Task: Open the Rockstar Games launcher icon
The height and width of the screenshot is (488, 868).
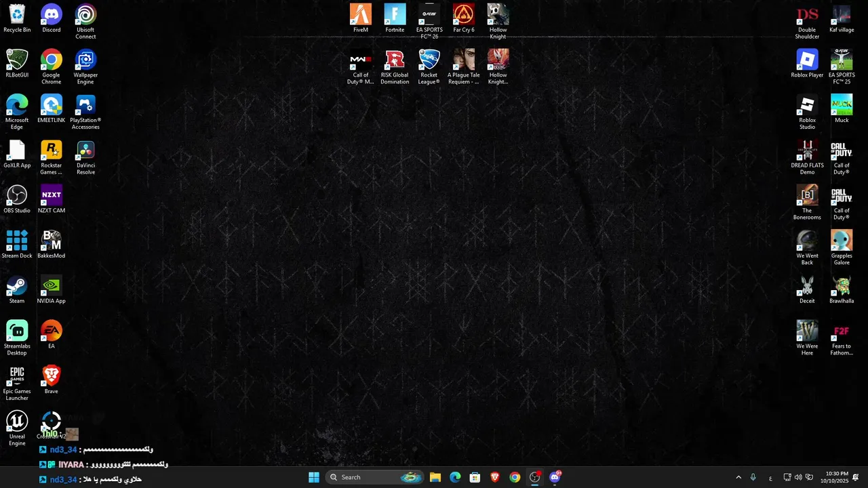Action: coord(52,157)
